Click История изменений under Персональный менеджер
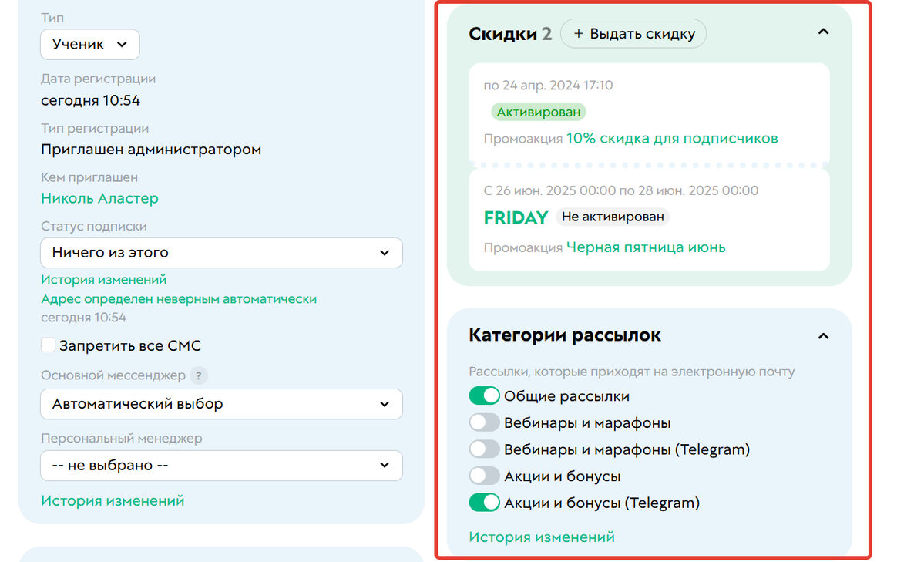Viewport: 924px width, 562px height. 112,500
